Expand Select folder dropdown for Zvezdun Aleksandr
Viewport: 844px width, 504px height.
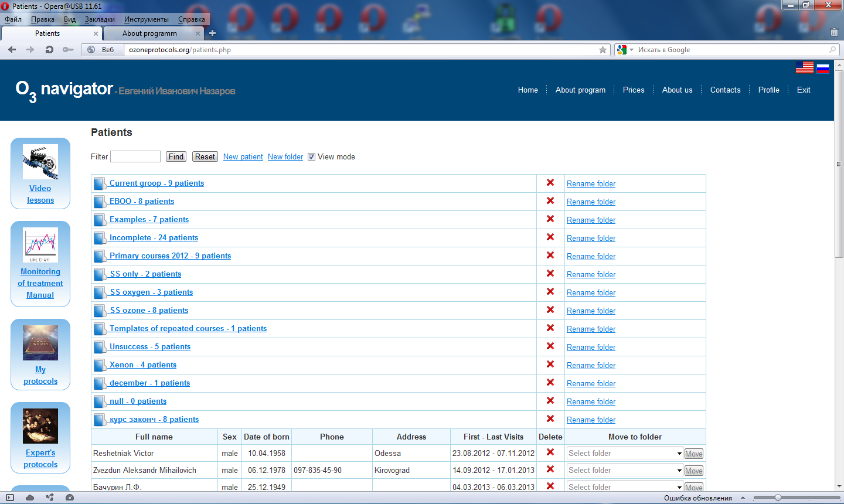point(624,470)
